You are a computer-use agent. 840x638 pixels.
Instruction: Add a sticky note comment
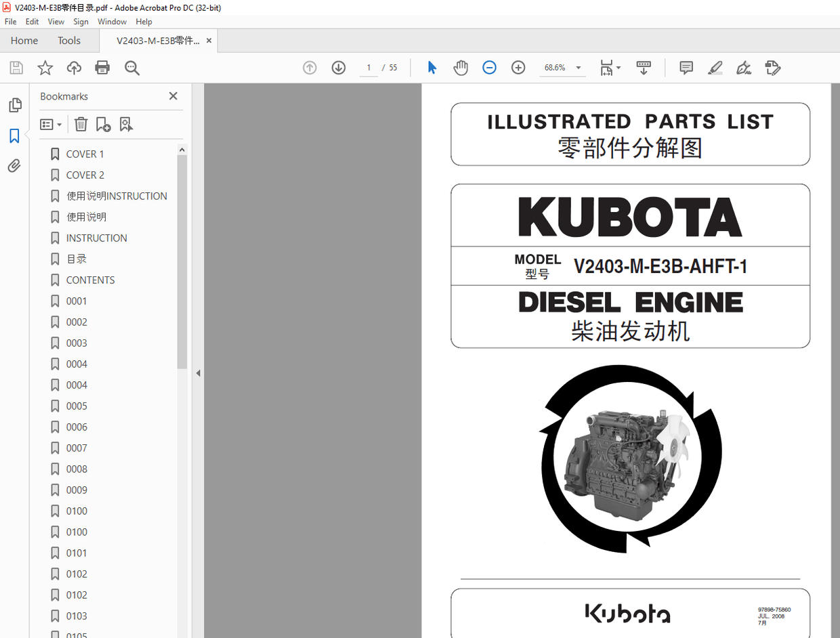(686, 68)
